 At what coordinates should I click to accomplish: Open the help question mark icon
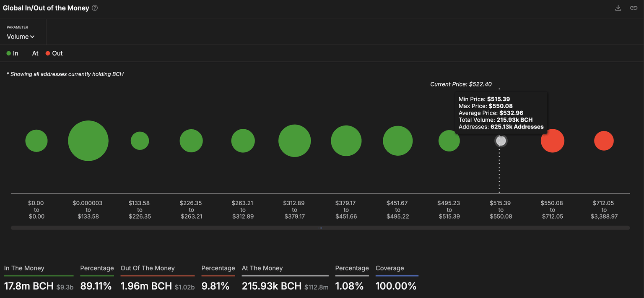coord(95,8)
